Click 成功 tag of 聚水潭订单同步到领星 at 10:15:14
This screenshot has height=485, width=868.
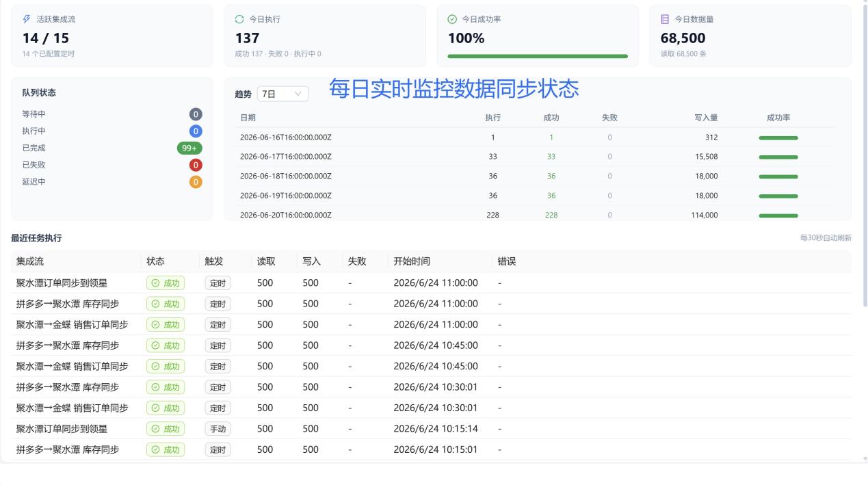pos(166,429)
